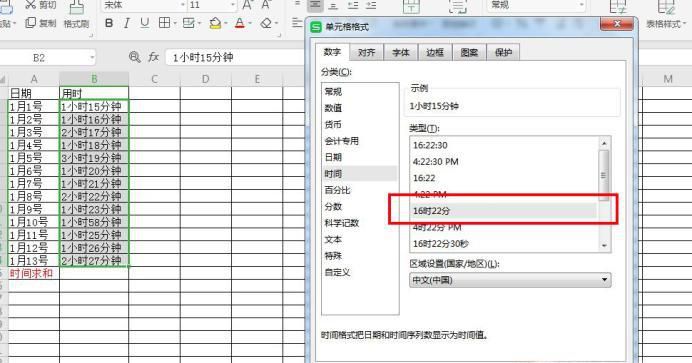Image resolution: width=692 pixels, height=363 pixels.
Task: Click the cell style icon beside borders
Action: pyautogui.click(x=188, y=23)
